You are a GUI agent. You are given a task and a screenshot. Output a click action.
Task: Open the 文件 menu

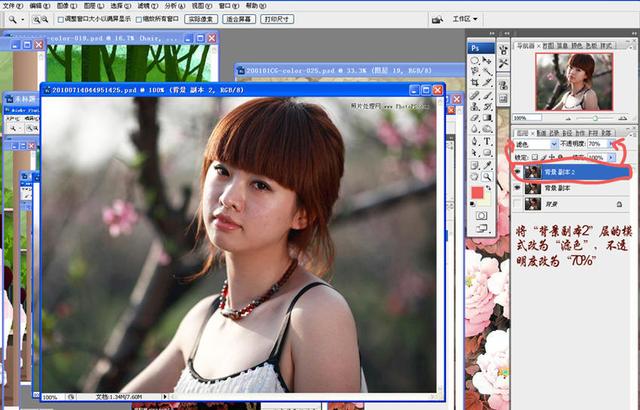coord(13,6)
